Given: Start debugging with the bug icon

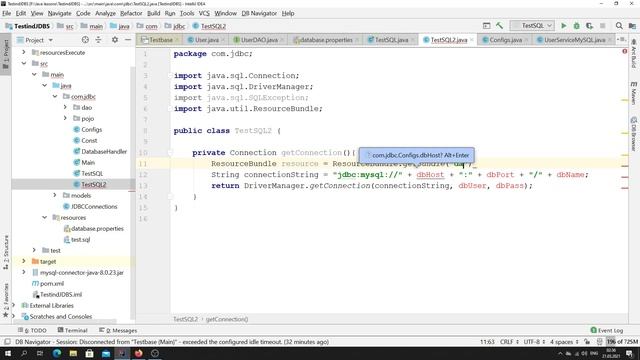Looking at the screenshot, I should click(x=576, y=26).
